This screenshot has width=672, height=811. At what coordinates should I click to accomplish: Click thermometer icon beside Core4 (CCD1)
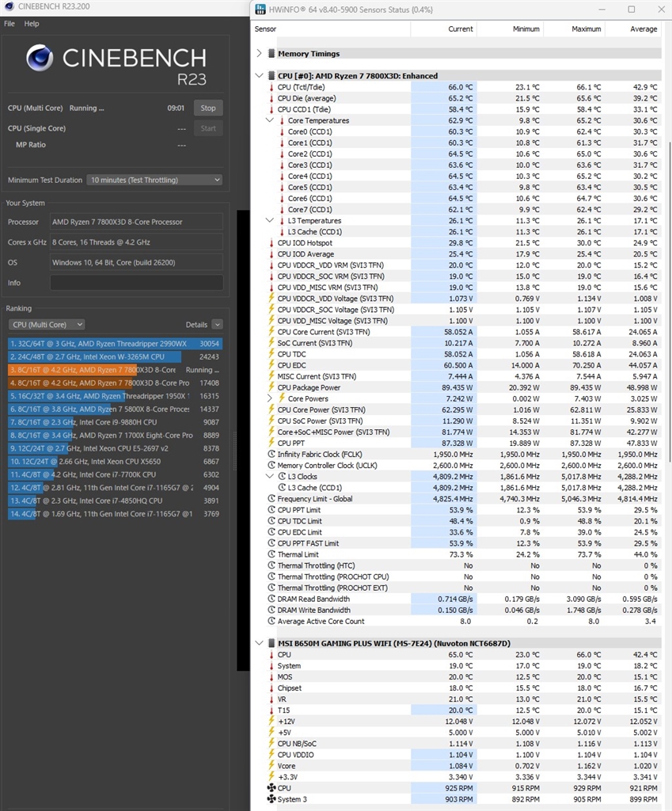pos(282,176)
